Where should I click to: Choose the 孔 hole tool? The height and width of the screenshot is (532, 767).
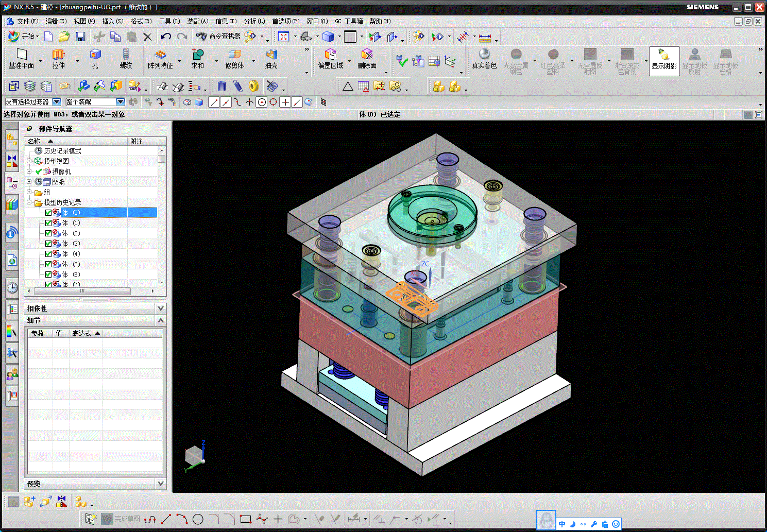click(95, 59)
